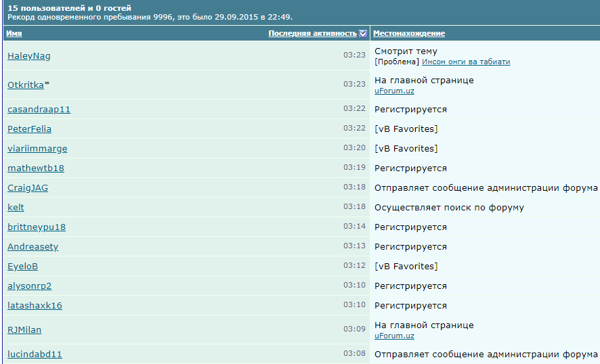The height and width of the screenshot is (364, 600).
Task: Open viariimmarge user profile
Action: pyautogui.click(x=37, y=149)
